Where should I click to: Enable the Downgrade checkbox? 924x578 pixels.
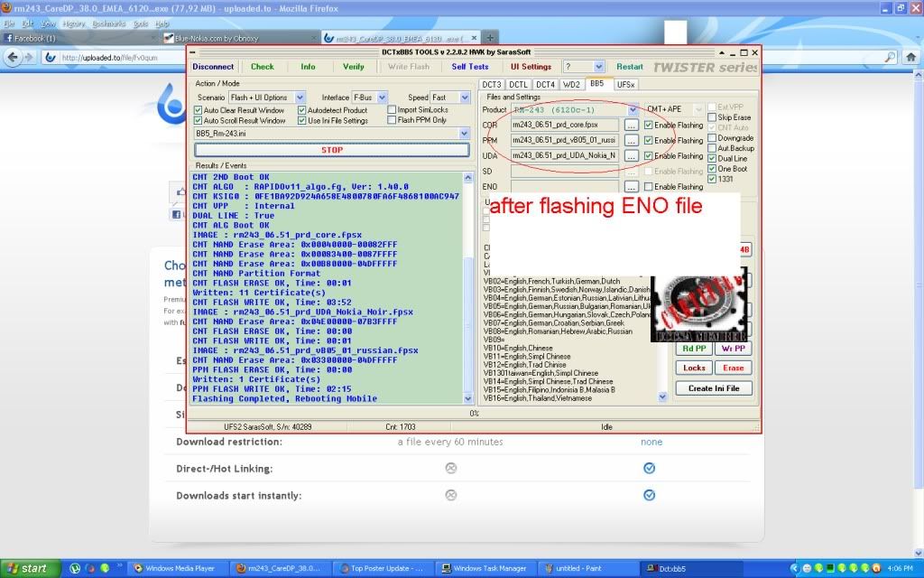tap(712, 138)
